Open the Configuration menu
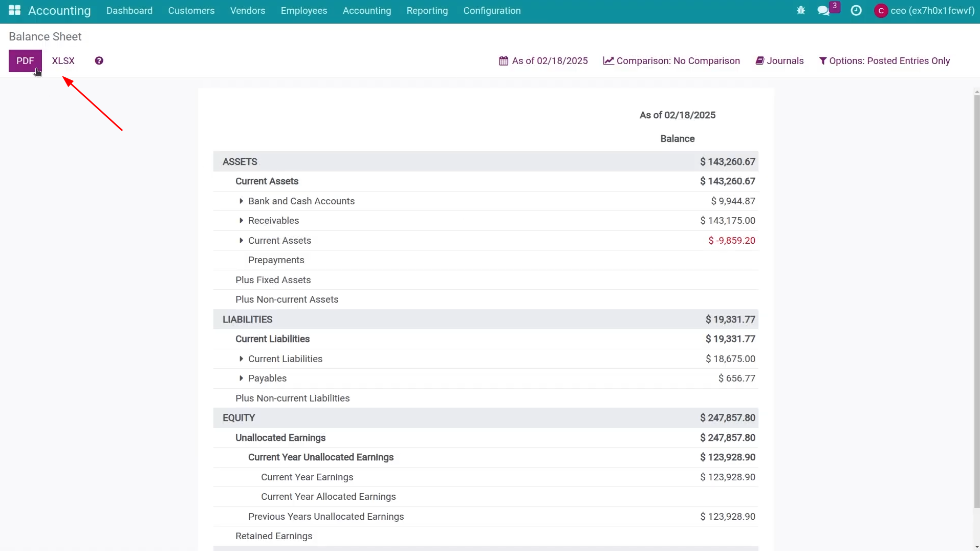 [492, 11]
